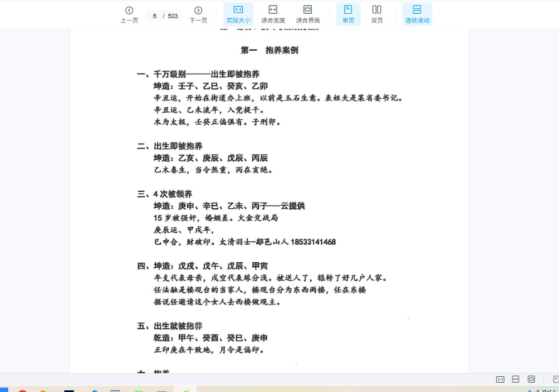Toggle continuous scrolling (连续滚动)
The width and height of the screenshot is (559, 392).
click(x=417, y=14)
